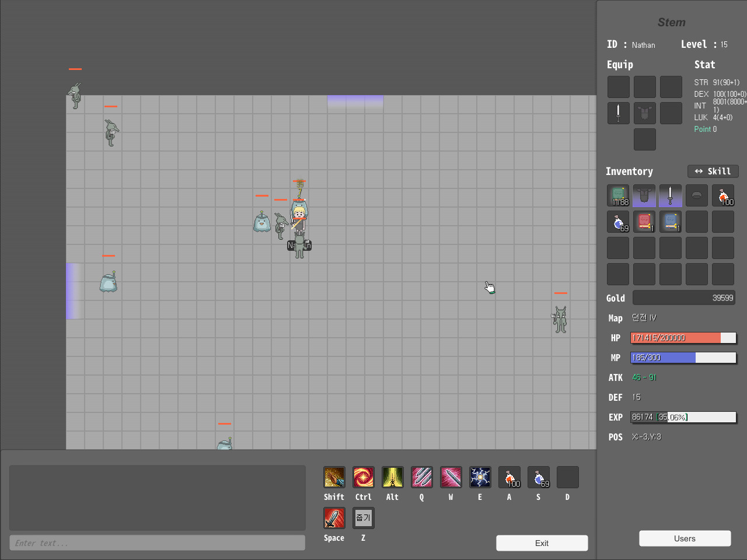747x560 pixels.
Task: Open the Users list
Action: tap(685, 538)
